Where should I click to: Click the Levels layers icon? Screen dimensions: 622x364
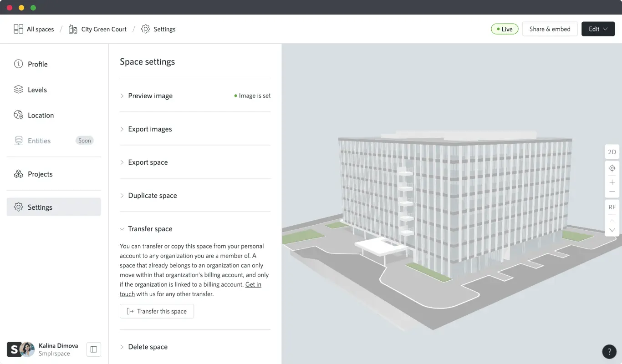[18, 90]
